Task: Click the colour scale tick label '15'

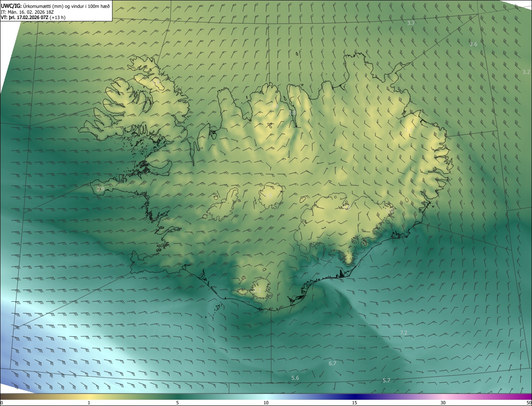Action: [355, 403]
